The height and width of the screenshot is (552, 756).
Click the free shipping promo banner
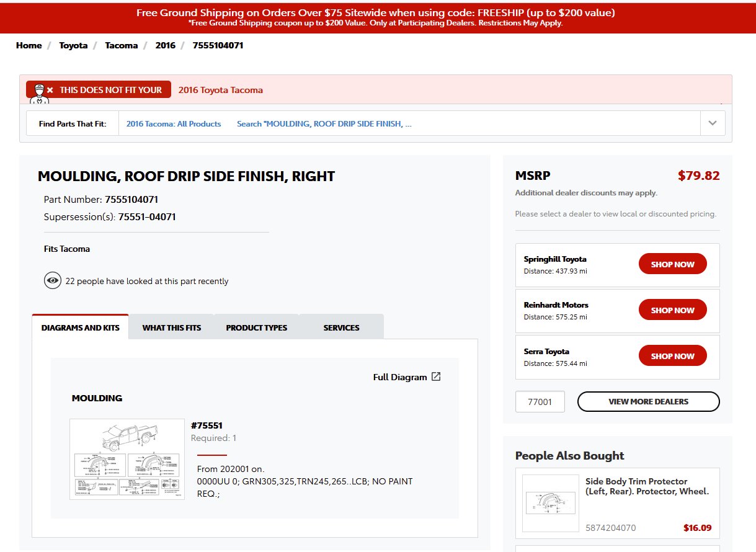(378, 17)
